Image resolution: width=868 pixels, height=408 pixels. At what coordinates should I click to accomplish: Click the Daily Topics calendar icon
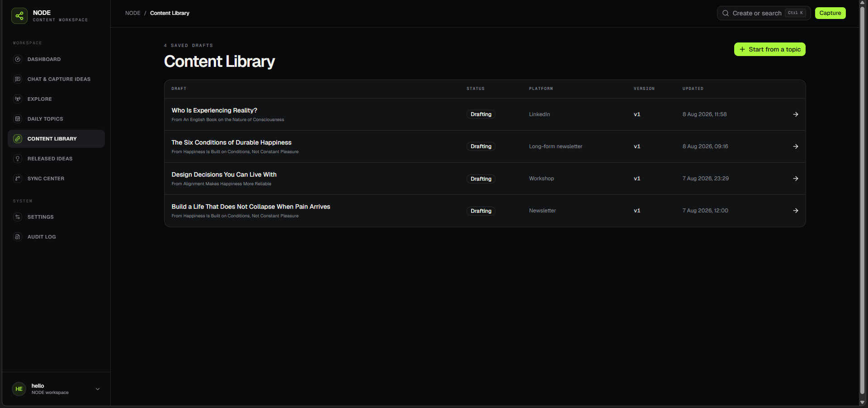18,119
